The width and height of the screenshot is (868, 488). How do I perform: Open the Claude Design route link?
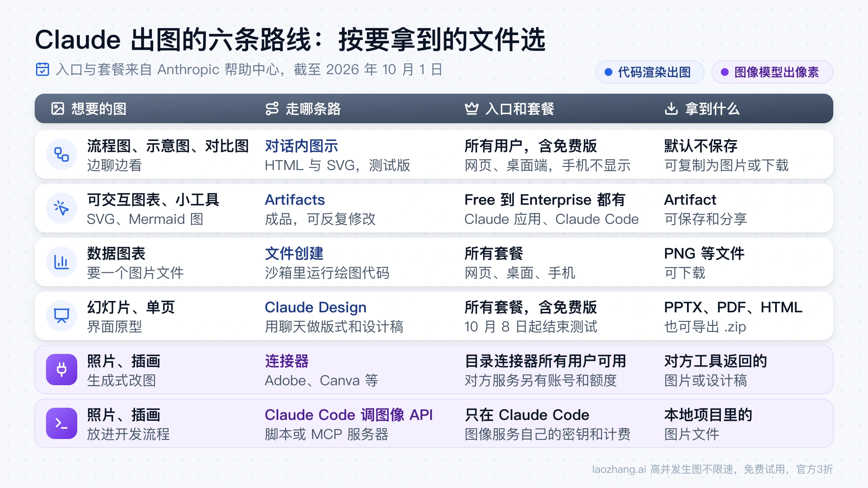(316, 308)
